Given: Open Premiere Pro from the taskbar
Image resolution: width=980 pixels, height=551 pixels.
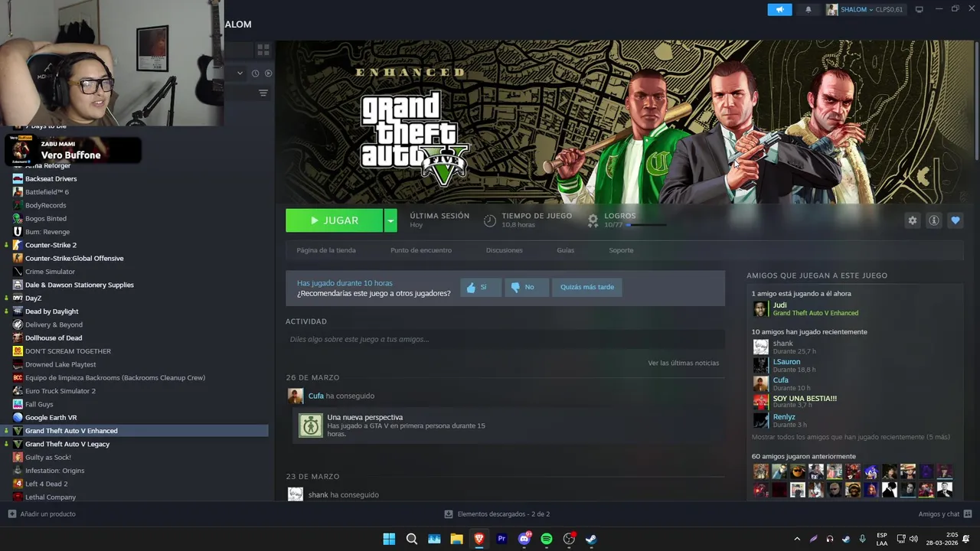Looking at the screenshot, I should tap(501, 539).
